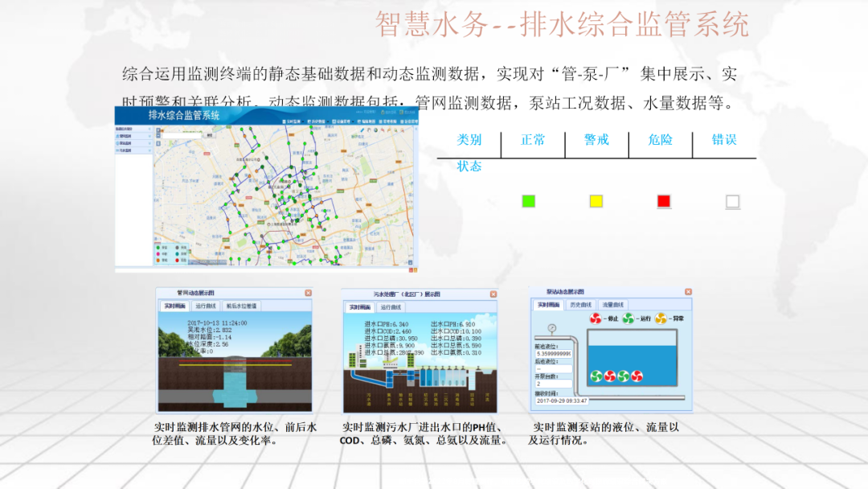This screenshot has height=489, width=868.
Task: Open 运行曲线 tab in 污水处理厂 window
Action: [x=391, y=306]
